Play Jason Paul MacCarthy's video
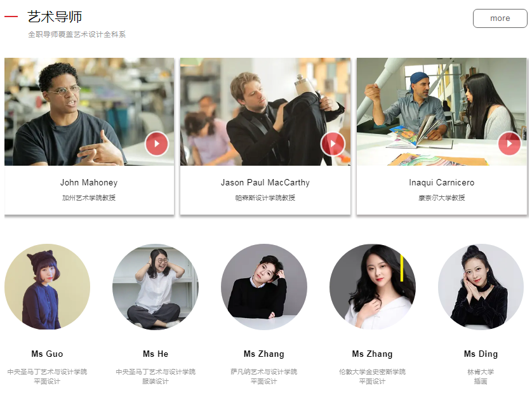 point(333,143)
